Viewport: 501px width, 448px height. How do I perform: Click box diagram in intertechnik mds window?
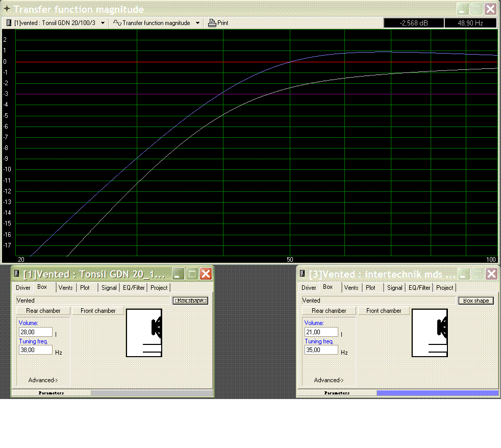pos(430,333)
